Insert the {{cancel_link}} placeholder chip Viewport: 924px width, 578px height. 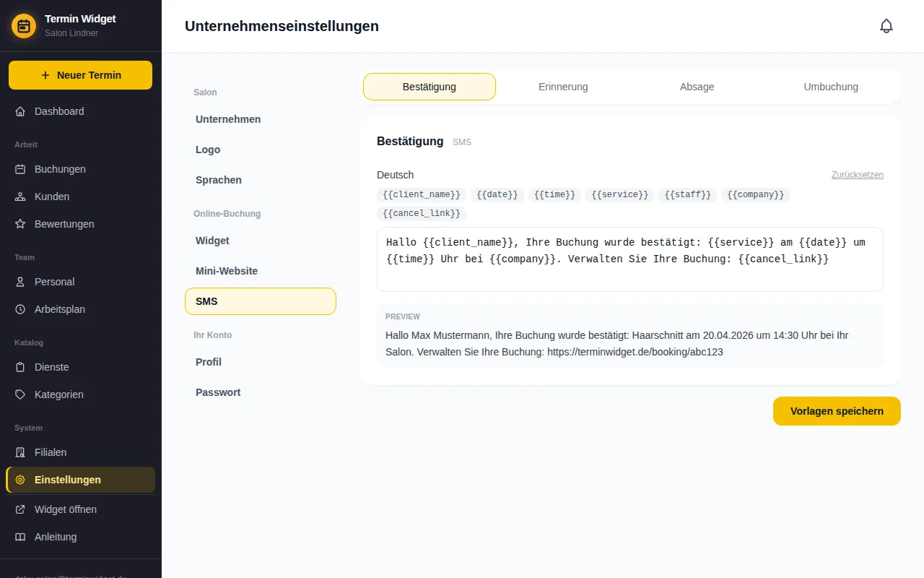422,214
